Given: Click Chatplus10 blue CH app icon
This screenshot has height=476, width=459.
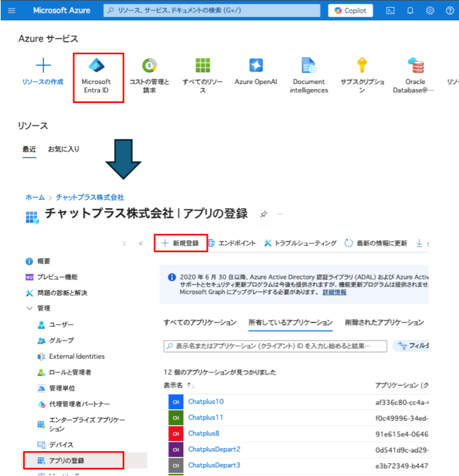Looking at the screenshot, I should click(176, 402).
